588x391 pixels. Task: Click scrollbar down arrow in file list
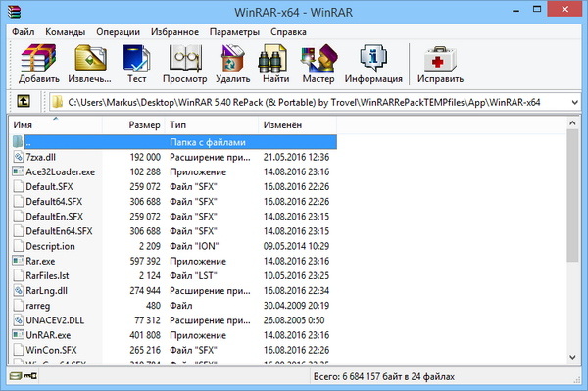pos(572,358)
